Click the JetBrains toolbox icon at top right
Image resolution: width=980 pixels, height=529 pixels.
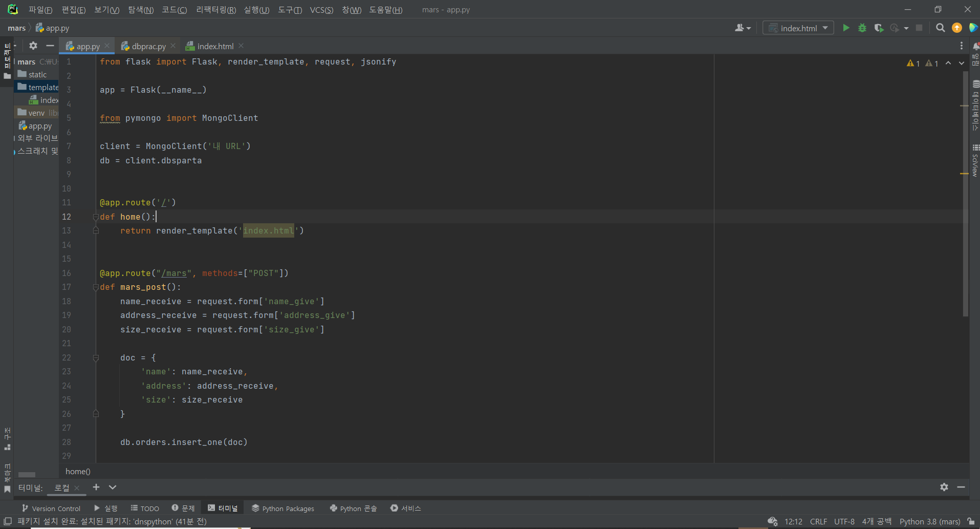pos(973,28)
